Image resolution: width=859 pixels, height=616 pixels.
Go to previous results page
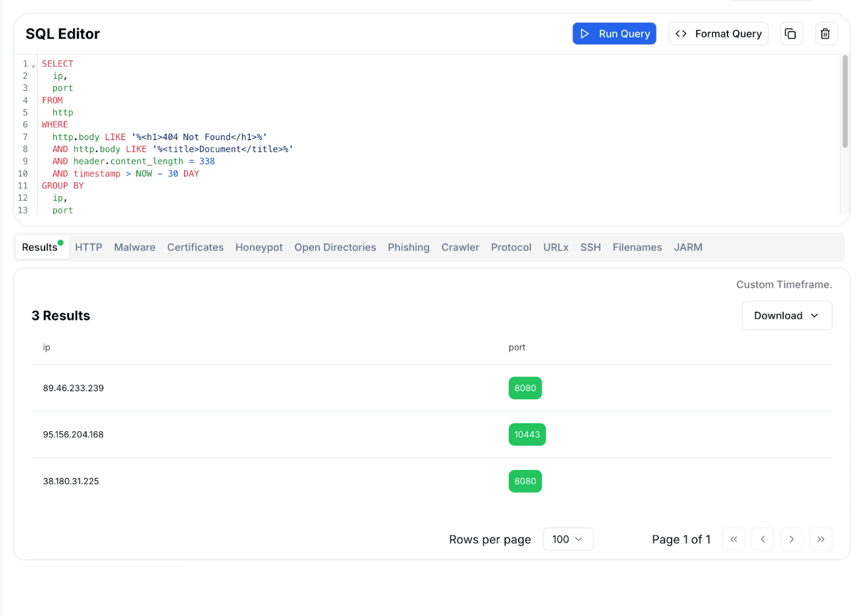(762, 539)
